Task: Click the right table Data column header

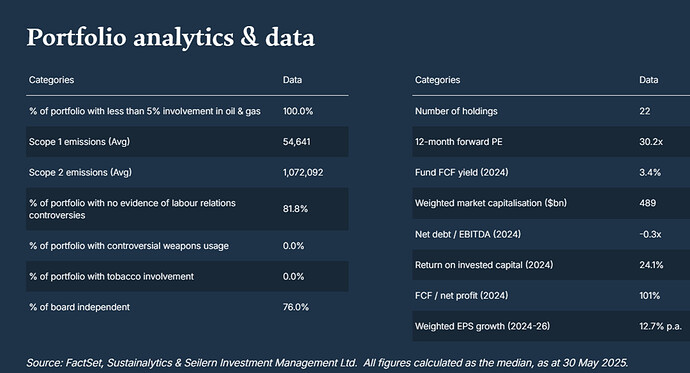Action: tap(649, 80)
